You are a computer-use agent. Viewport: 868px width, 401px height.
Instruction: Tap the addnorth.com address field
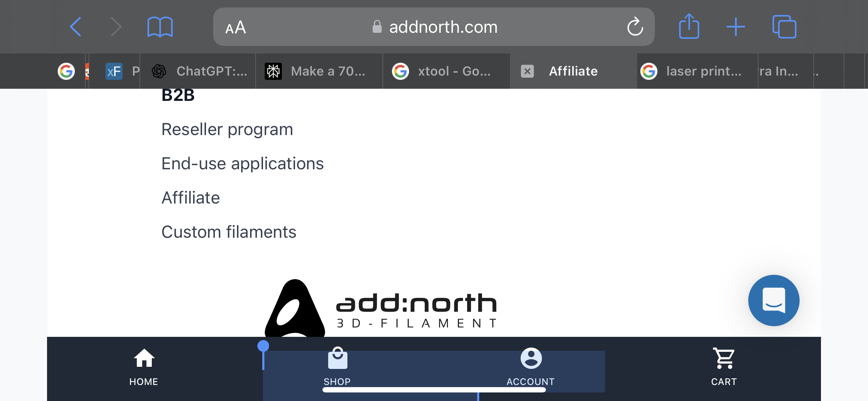[434, 27]
